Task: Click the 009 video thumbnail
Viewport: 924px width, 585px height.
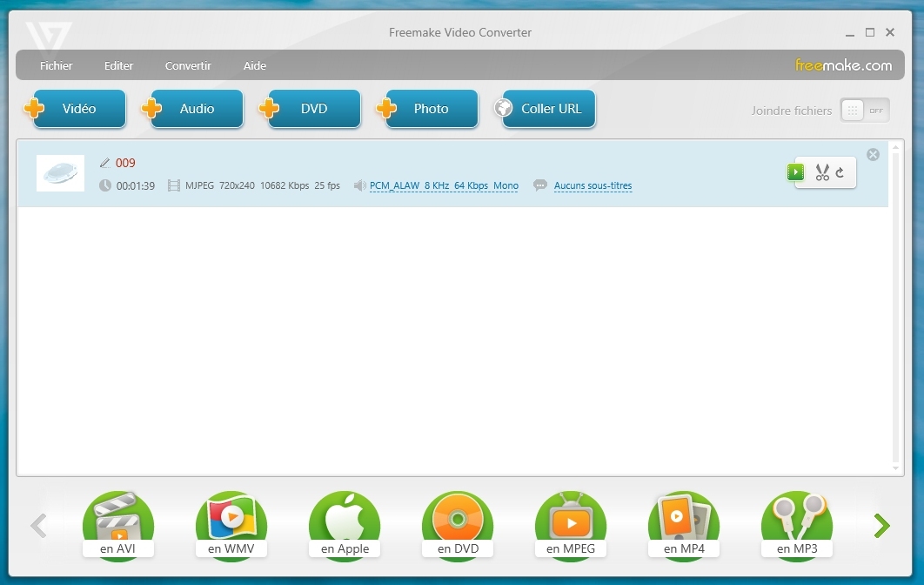Action: pos(60,172)
